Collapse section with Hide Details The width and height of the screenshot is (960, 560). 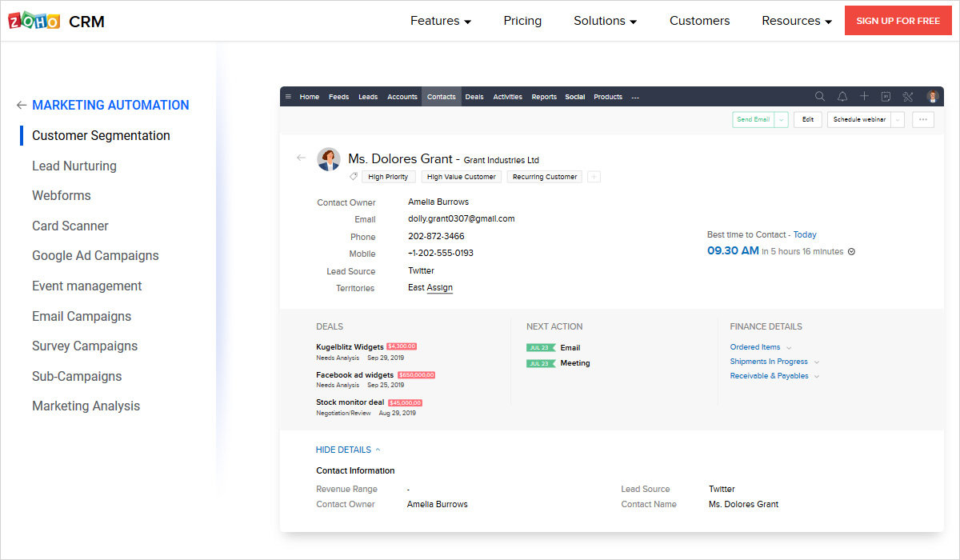pos(348,450)
